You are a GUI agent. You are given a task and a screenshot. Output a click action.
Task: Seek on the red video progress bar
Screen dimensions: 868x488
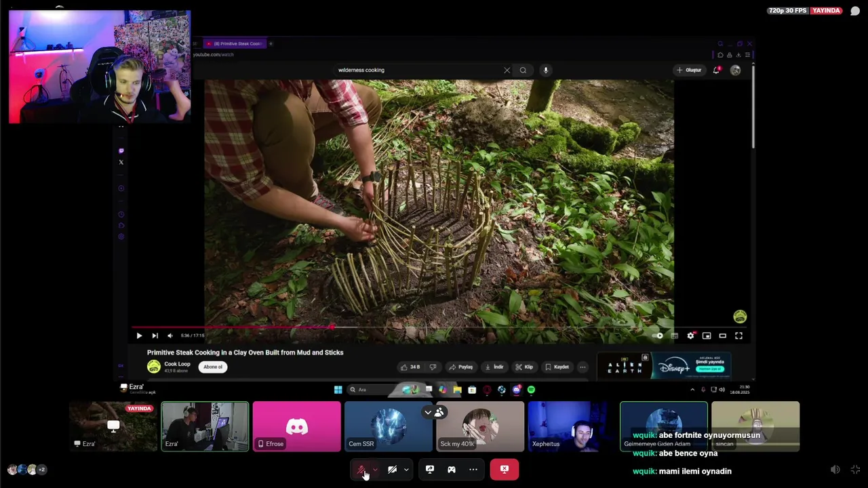point(441,327)
